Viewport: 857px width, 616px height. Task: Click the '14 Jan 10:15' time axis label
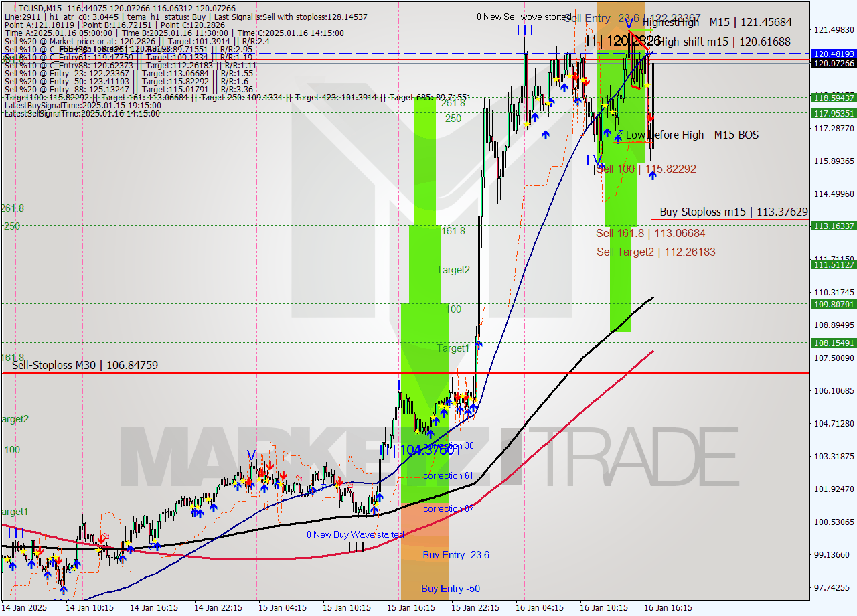[x=89, y=608]
